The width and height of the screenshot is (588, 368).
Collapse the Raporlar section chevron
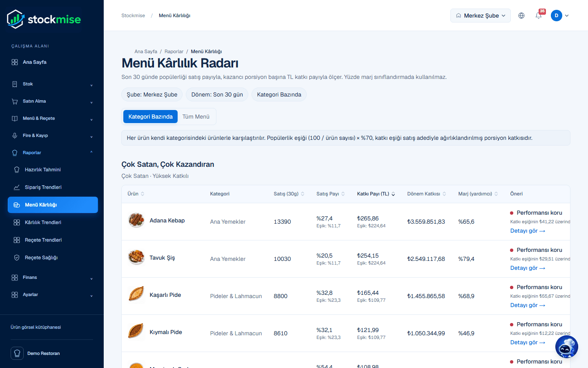(91, 153)
